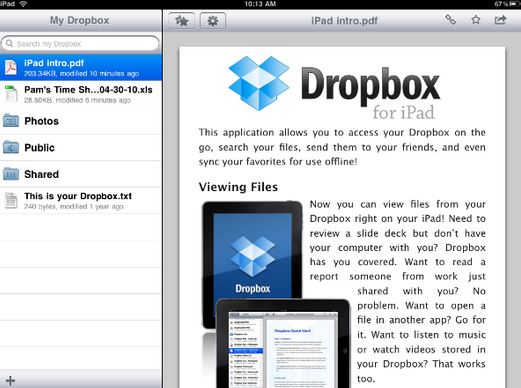Select Pam's Time Sheet xls file
521x388 pixels.
point(81,94)
